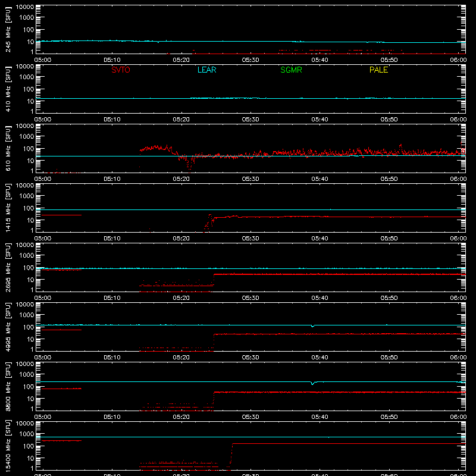Click the 10 tick label of 4995 MHz panel
Viewport: 476px width, 476px height.
(x=30, y=339)
